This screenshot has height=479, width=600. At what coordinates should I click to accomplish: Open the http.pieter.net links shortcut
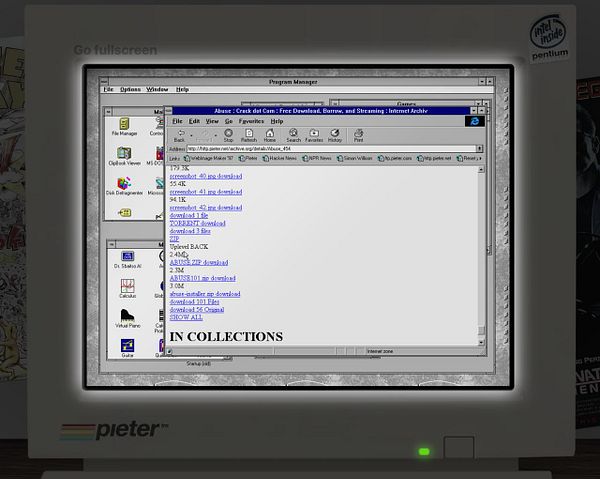click(x=434, y=158)
